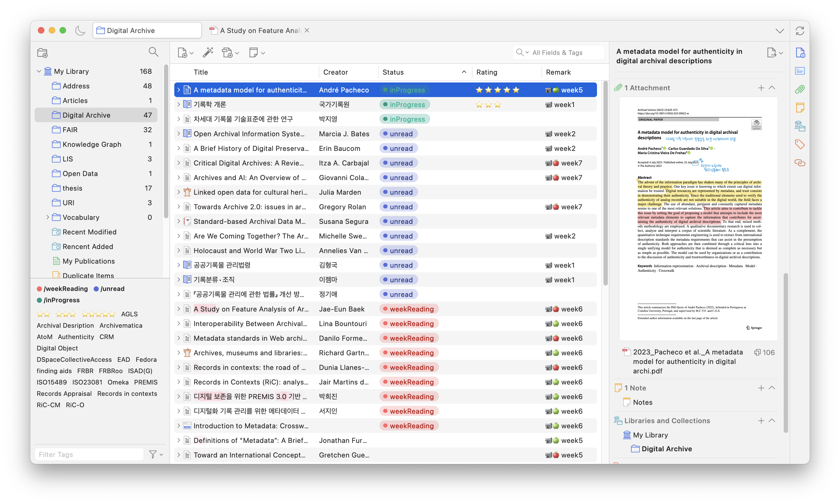Toggle the /inProgress green tag filter

[58, 300]
